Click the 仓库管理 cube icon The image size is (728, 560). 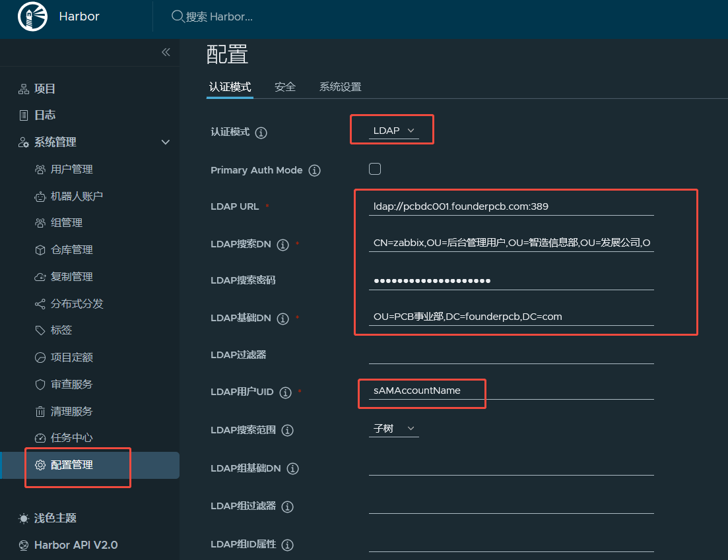40,250
